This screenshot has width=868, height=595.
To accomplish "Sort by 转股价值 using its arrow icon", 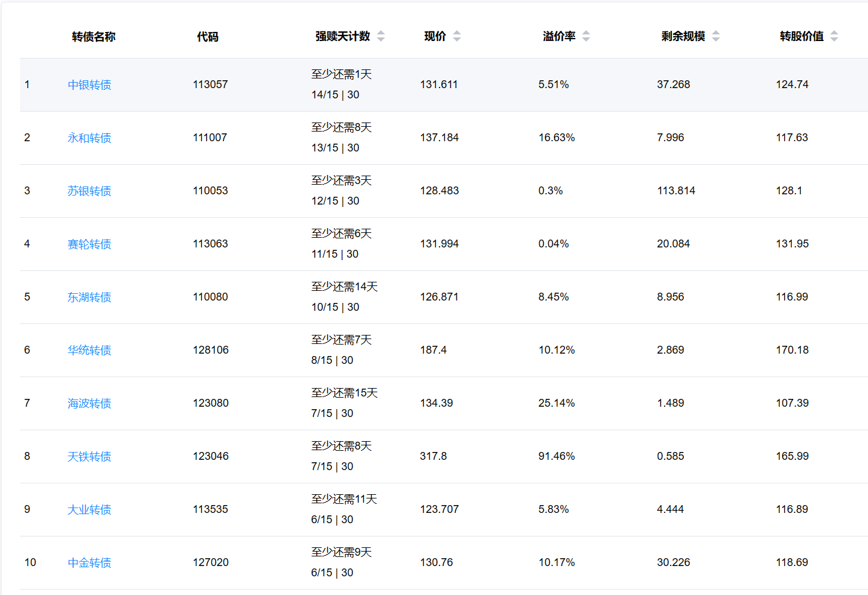I will pos(834,36).
